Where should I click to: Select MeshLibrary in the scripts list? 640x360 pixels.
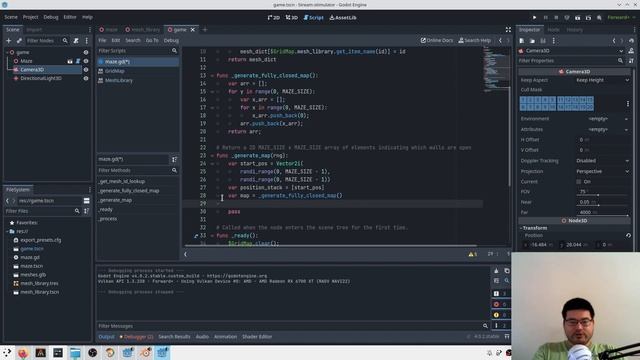tap(138, 80)
